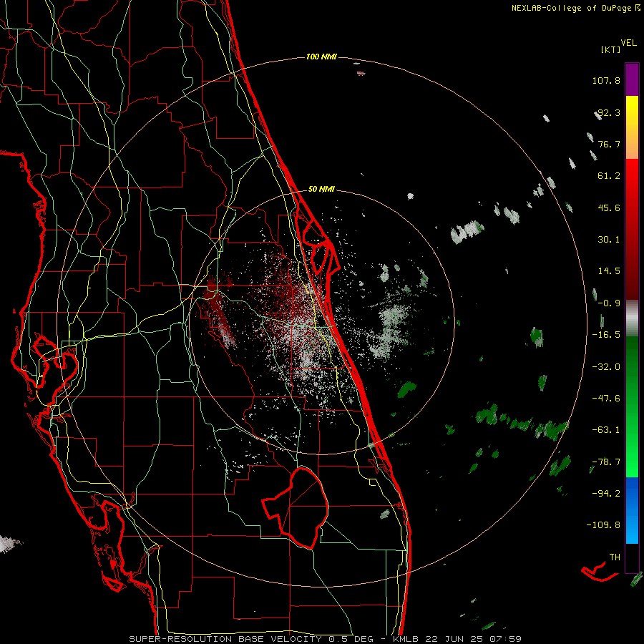
Task: Select the -78.7 scale value
Action: coord(606,462)
